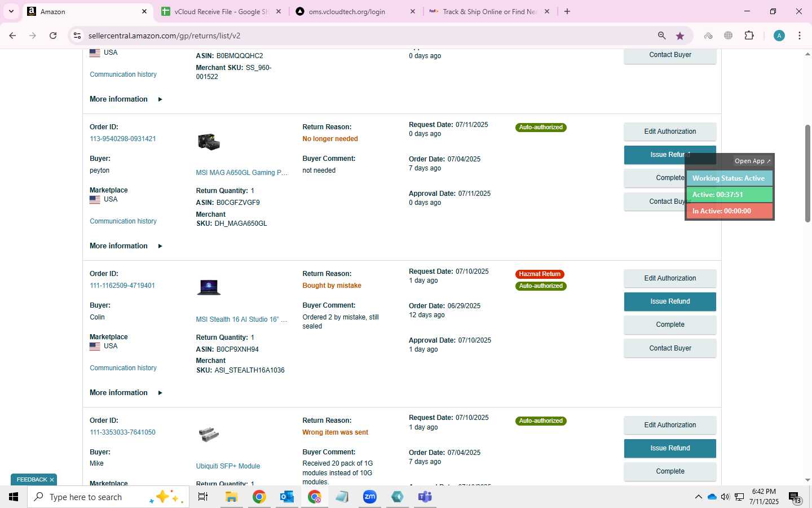Expand More information for Colin's order
The image size is (812, 508).
coord(126,393)
